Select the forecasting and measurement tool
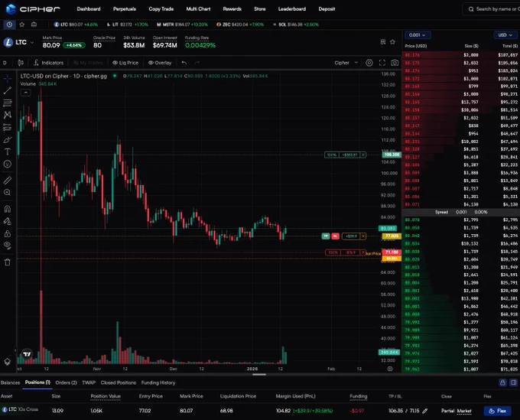Viewport: 520px width, 420px height. coord(8,127)
